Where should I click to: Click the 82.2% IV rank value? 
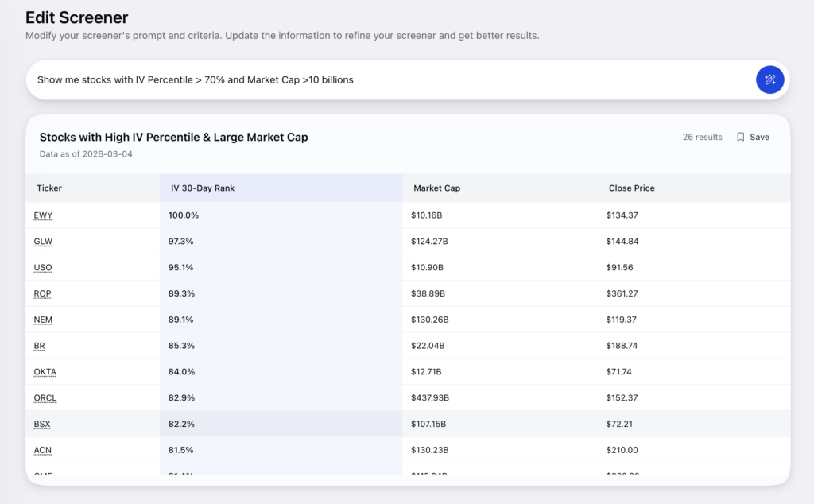click(181, 424)
